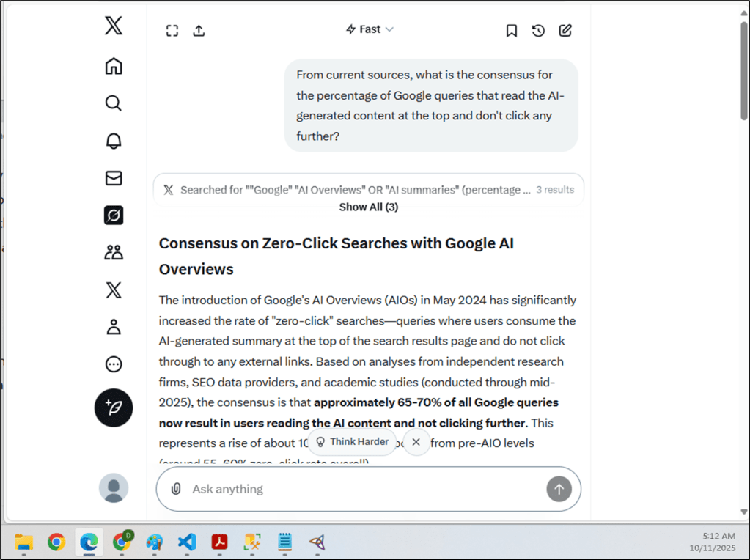750x560 pixels.
Task: Click the attach file paperclip icon
Action: (x=176, y=489)
